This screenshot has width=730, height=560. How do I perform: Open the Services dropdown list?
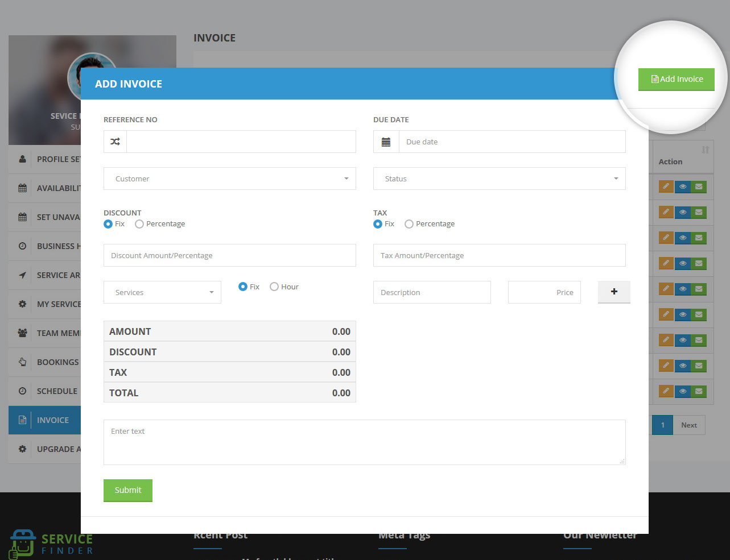coord(162,292)
